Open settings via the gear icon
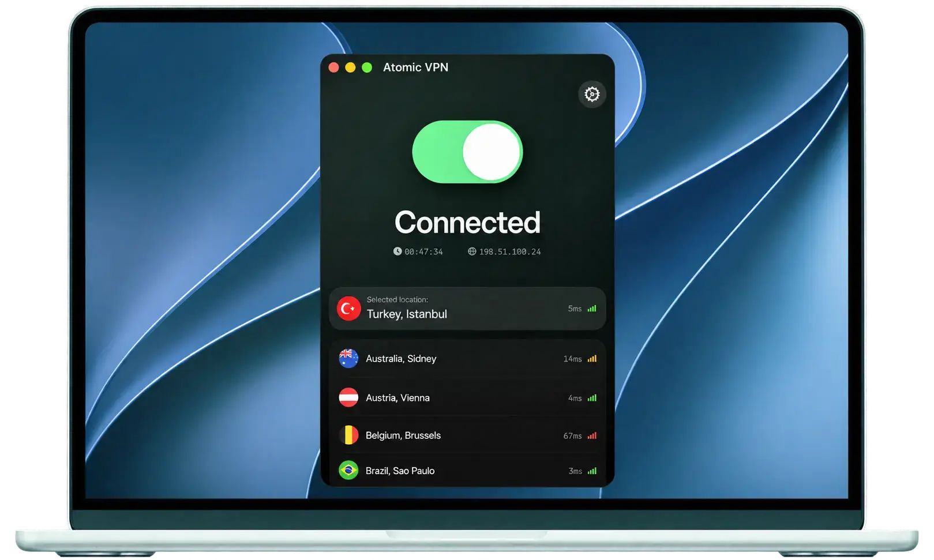The height and width of the screenshot is (560, 934). tap(592, 94)
